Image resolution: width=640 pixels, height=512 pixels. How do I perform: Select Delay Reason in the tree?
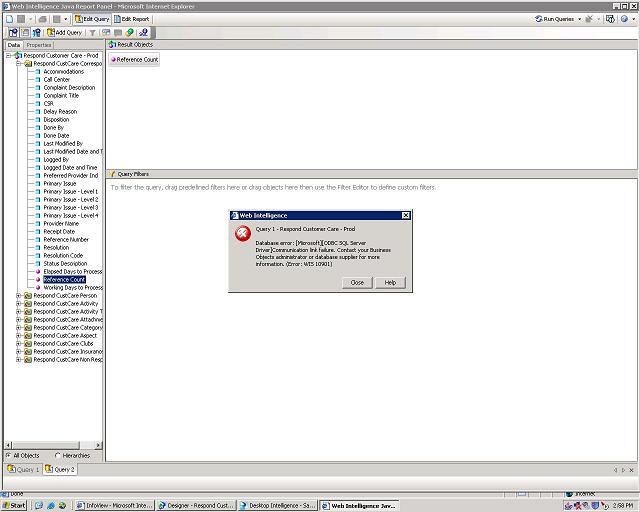click(60, 111)
